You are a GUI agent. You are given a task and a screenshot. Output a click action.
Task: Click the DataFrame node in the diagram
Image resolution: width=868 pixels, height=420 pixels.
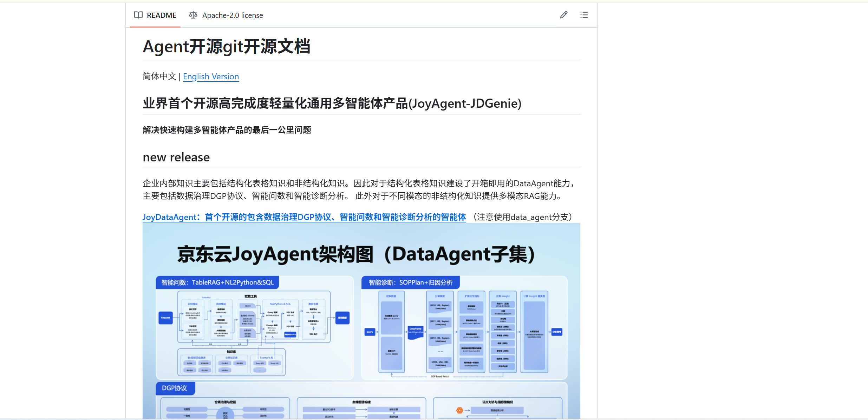click(x=415, y=332)
